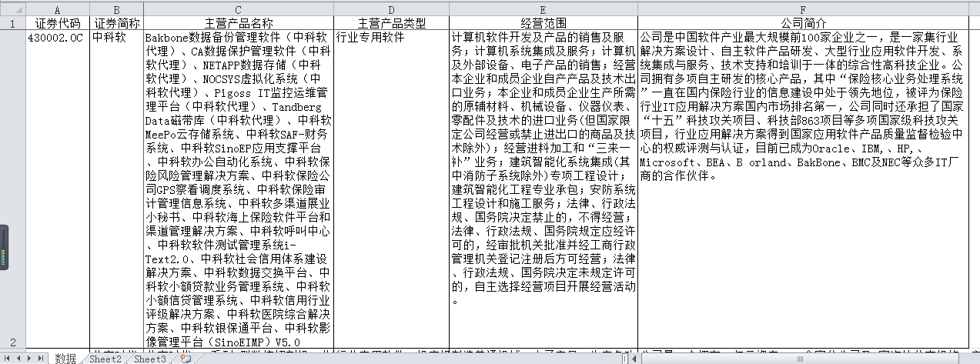Select the cell containing 行业专用软件

click(x=391, y=189)
